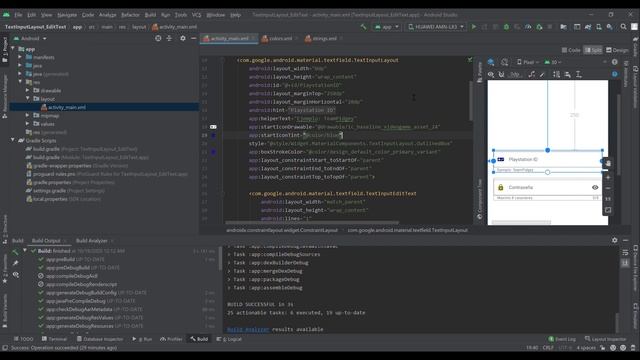Screen dimensions: 640x360
Task: Open the HUAWEI device selector dropdown
Action: pyautogui.click(x=436, y=27)
